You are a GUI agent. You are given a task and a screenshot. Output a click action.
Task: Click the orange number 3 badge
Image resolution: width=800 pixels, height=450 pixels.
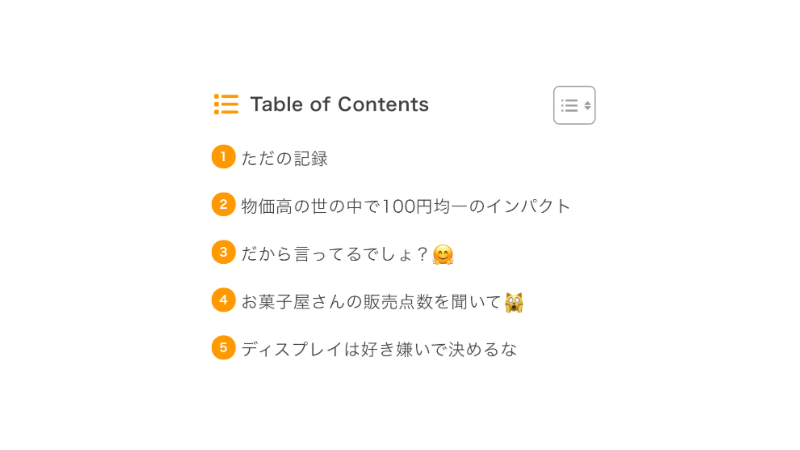click(x=223, y=252)
